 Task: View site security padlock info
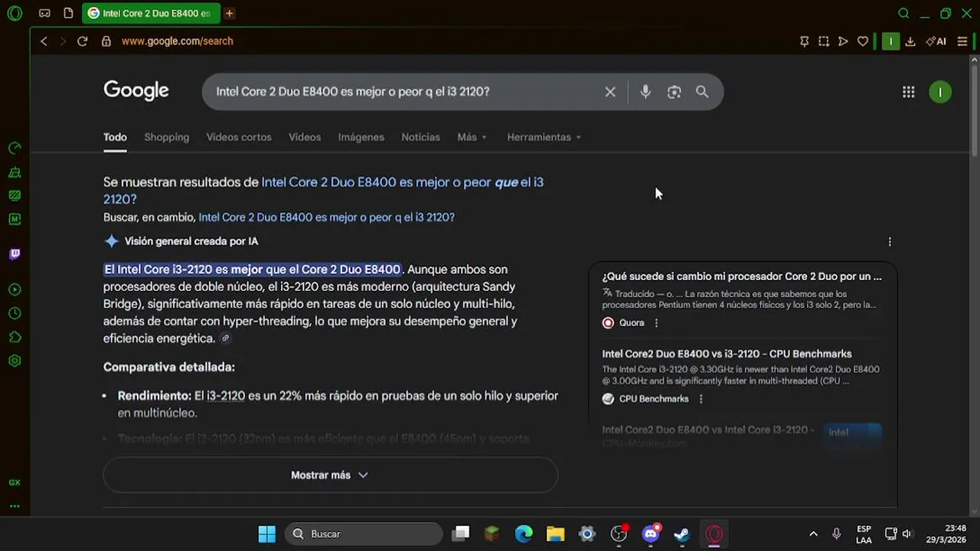click(106, 41)
